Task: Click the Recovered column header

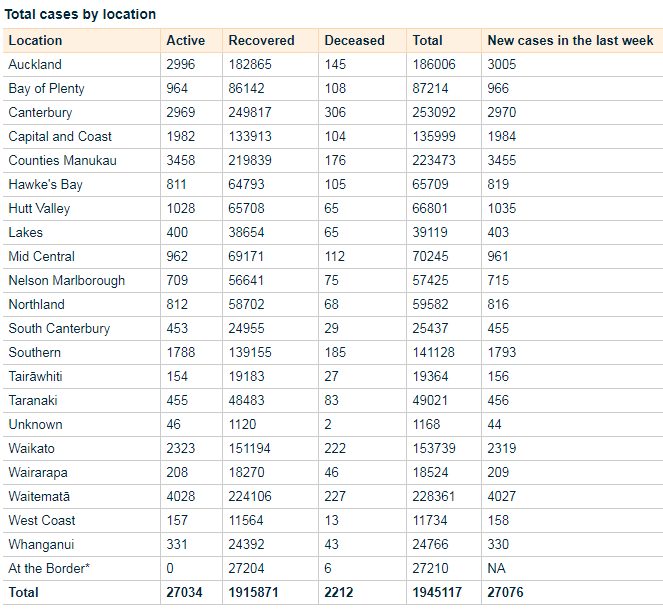Action: click(261, 41)
